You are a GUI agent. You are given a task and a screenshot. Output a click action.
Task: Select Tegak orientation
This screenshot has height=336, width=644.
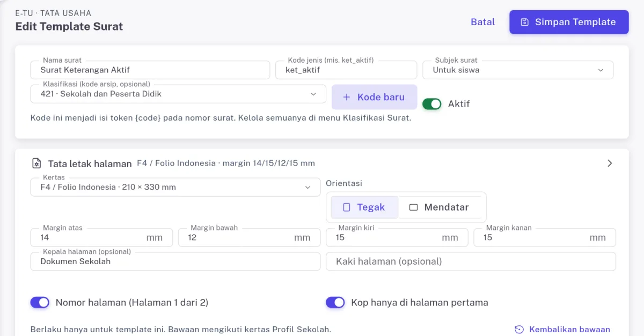pos(364,207)
